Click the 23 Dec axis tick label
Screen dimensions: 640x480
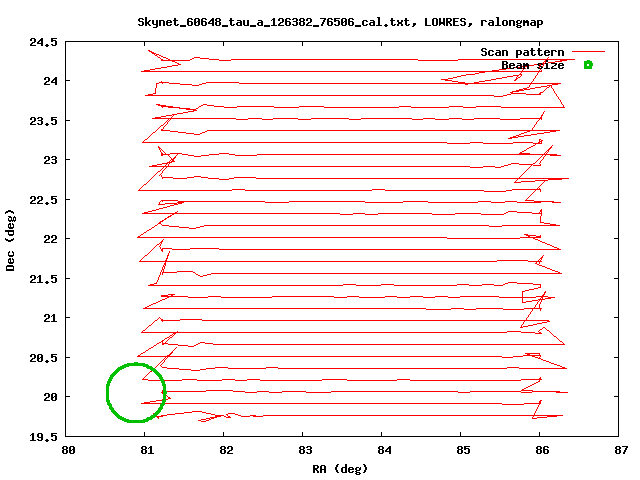(51, 160)
